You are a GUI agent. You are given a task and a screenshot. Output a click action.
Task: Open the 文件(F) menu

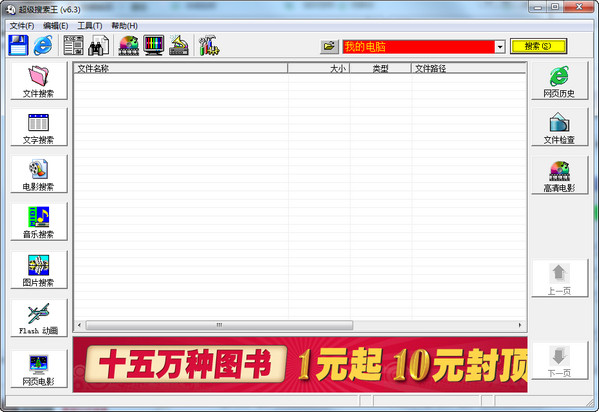click(x=22, y=26)
